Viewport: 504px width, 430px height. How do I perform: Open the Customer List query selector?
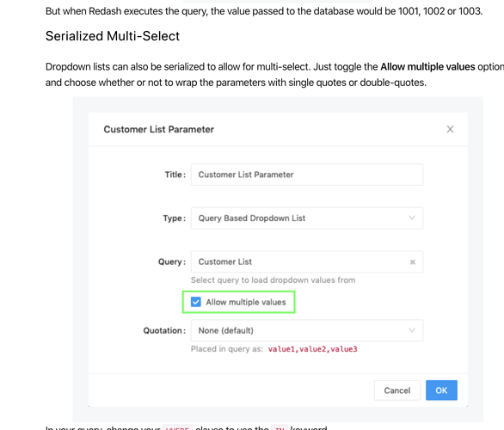pos(307,261)
